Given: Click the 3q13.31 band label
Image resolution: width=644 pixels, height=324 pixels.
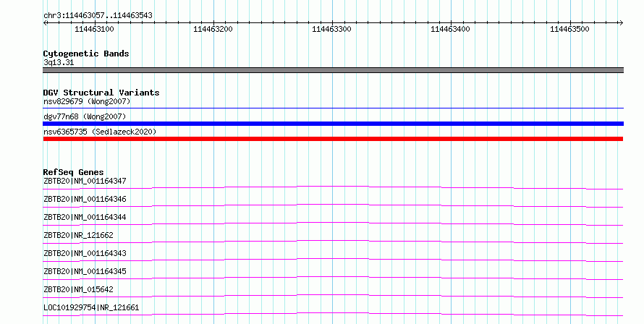Looking at the screenshot, I should coord(59,62).
